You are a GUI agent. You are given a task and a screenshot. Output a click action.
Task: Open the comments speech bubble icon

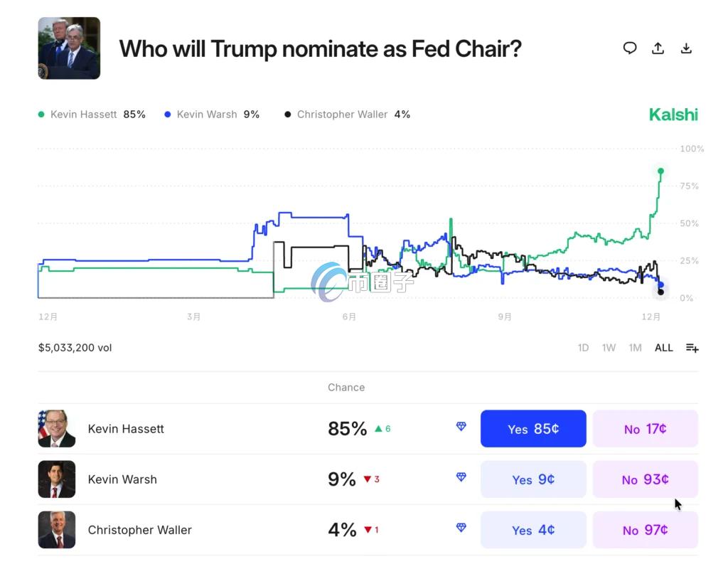(x=630, y=48)
